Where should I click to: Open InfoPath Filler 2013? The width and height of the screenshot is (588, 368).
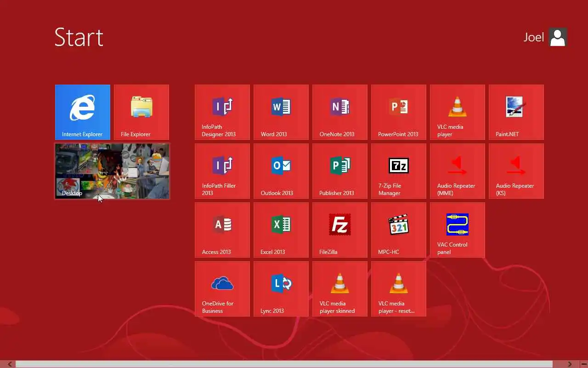(222, 171)
